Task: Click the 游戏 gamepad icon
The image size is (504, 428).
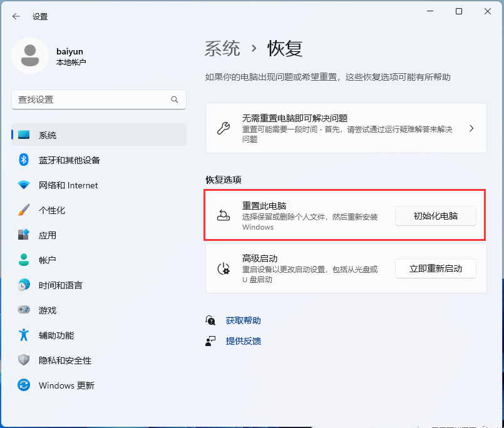Action: pyautogui.click(x=24, y=310)
